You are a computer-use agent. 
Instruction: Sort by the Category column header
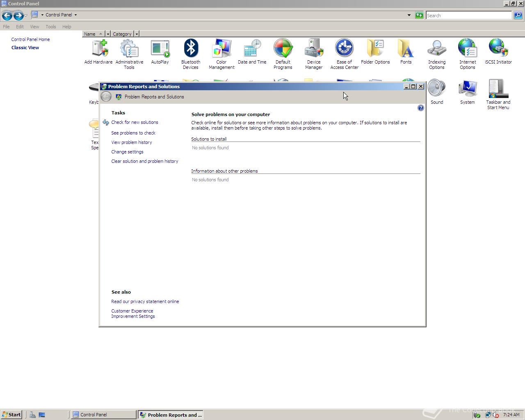(122, 34)
